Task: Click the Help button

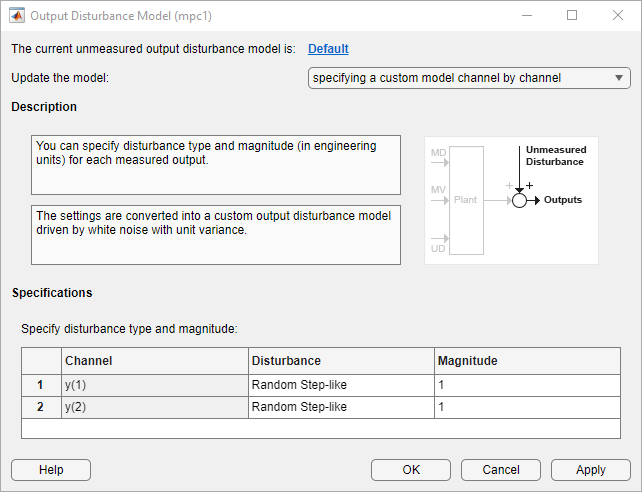Action: 51,470
